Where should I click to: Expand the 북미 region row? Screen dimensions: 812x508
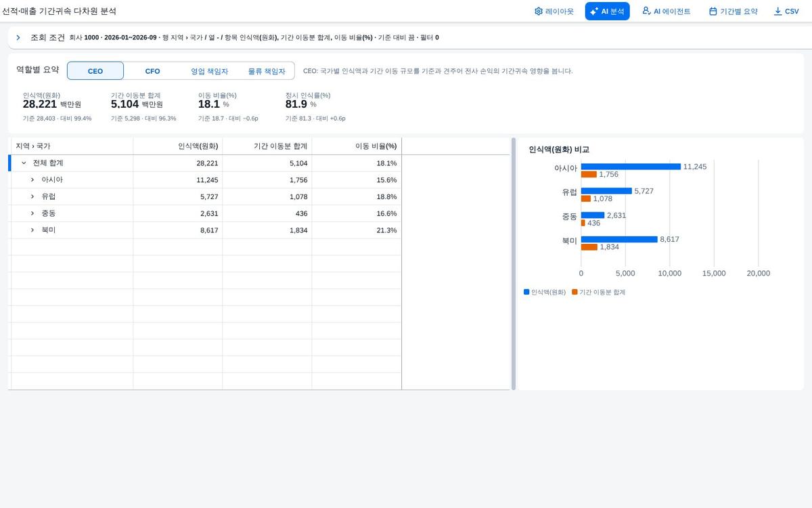coord(32,230)
